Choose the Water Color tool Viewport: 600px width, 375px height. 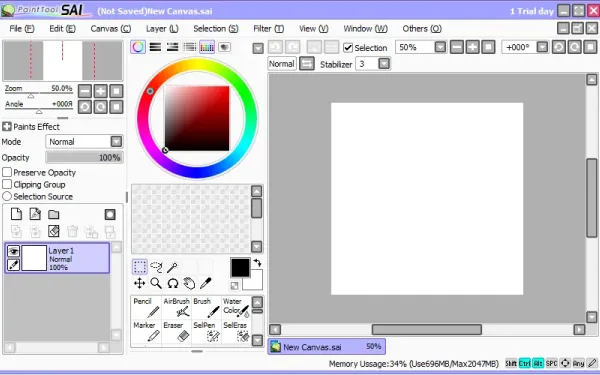[x=236, y=307]
